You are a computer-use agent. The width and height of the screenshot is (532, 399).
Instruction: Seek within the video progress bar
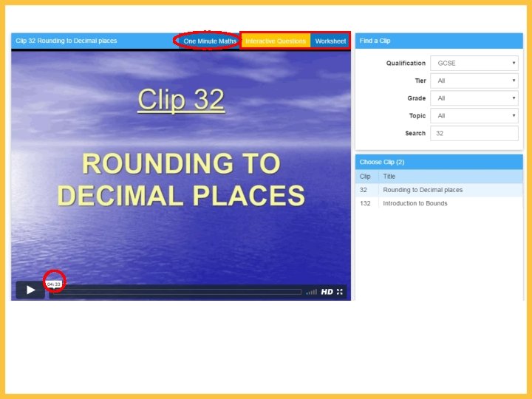(x=177, y=292)
